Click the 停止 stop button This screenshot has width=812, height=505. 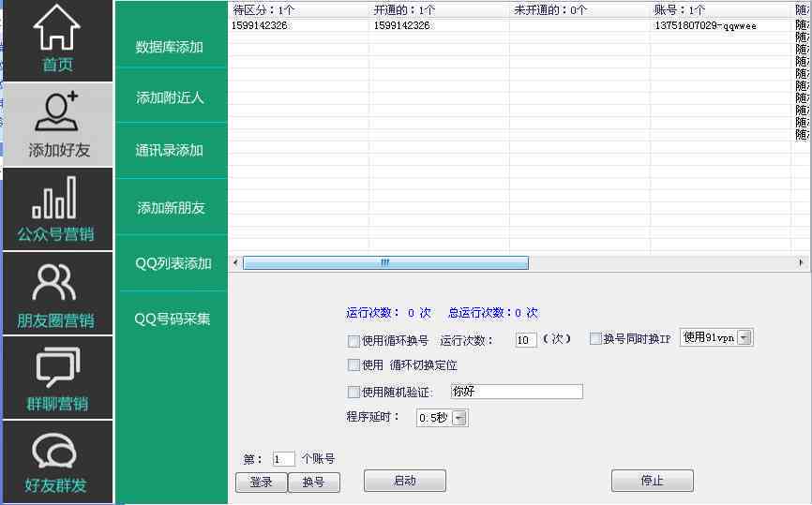point(653,481)
